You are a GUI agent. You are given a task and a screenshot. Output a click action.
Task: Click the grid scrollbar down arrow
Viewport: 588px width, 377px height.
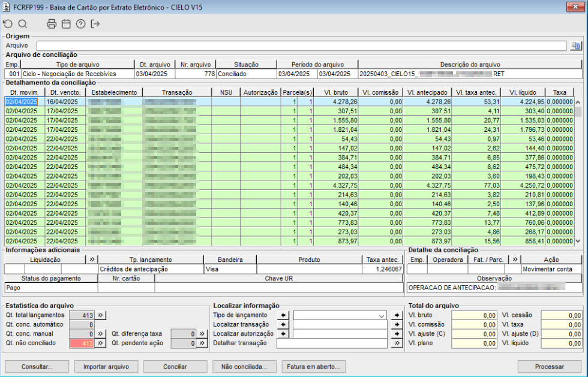click(578, 242)
